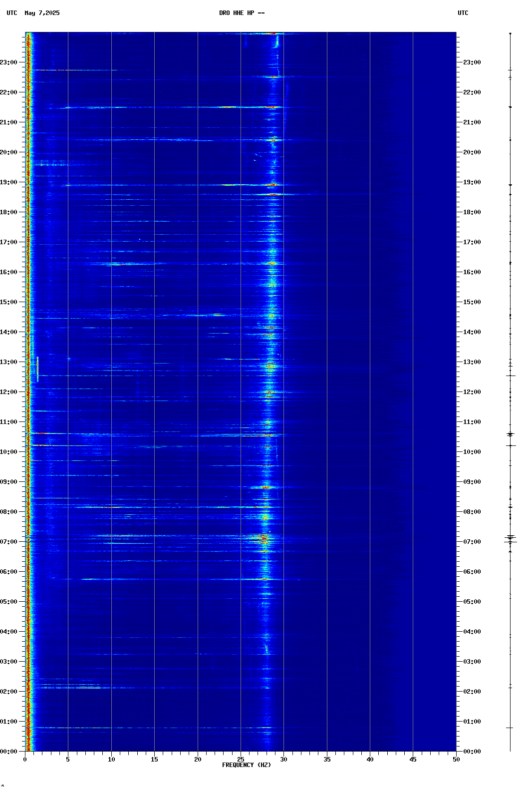Screen dimensions: 532x791
Task: Click the vertical green streak near 13:00
Action: click(37, 369)
